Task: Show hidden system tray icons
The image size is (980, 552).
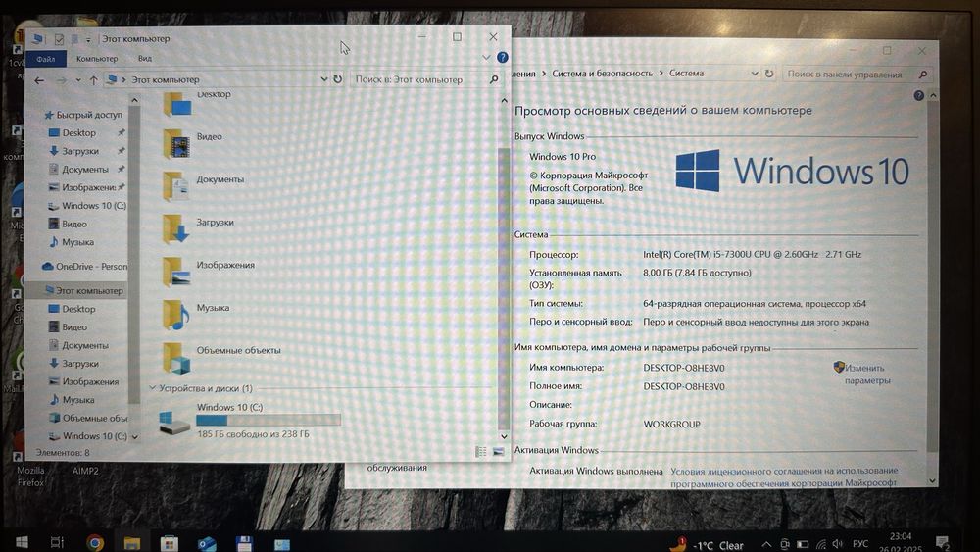Action: pos(766,544)
